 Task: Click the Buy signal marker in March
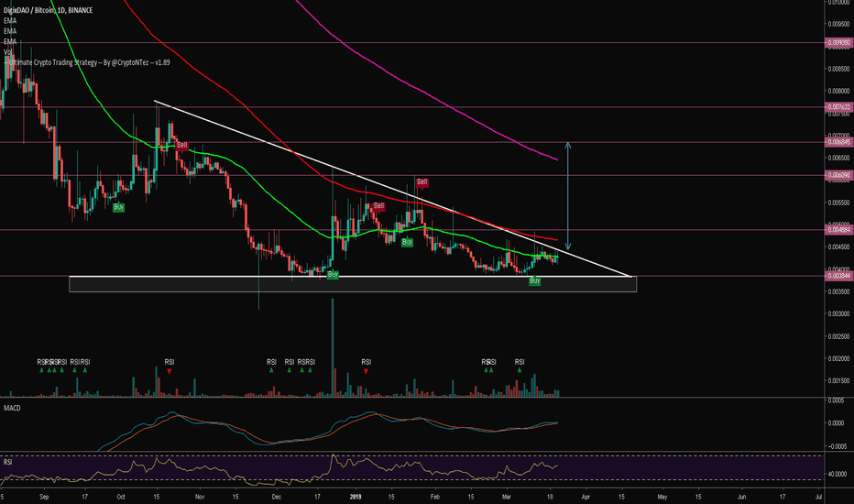coord(535,280)
